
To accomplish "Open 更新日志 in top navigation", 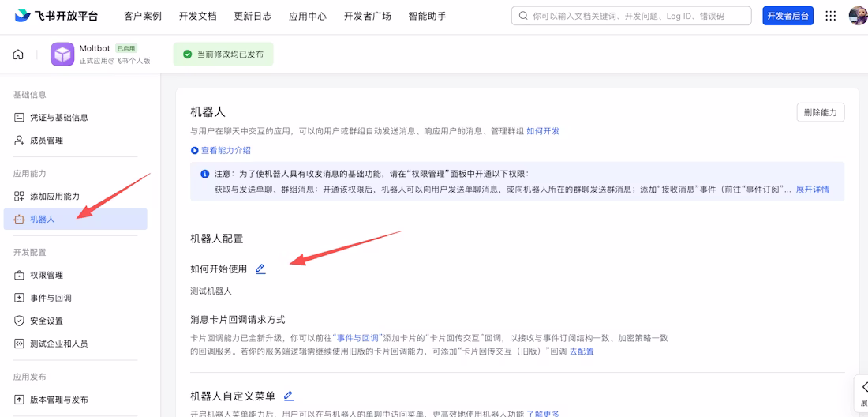I will [x=253, y=16].
